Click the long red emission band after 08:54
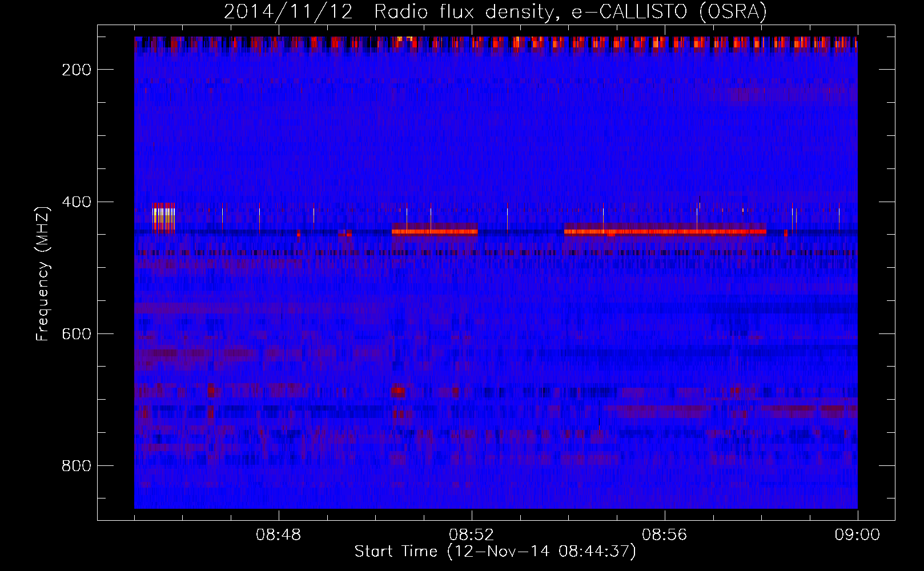The width and height of the screenshot is (924, 571). pyautogui.click(x=665, y=231)
